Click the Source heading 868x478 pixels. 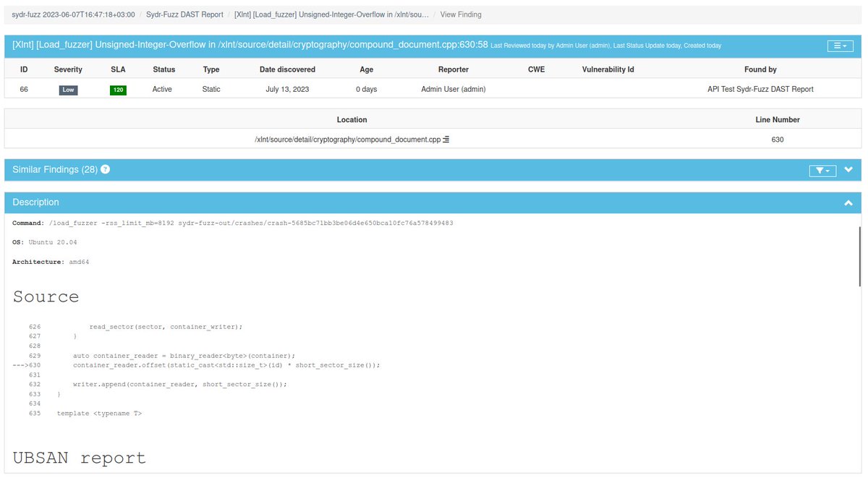pos(46,296)
